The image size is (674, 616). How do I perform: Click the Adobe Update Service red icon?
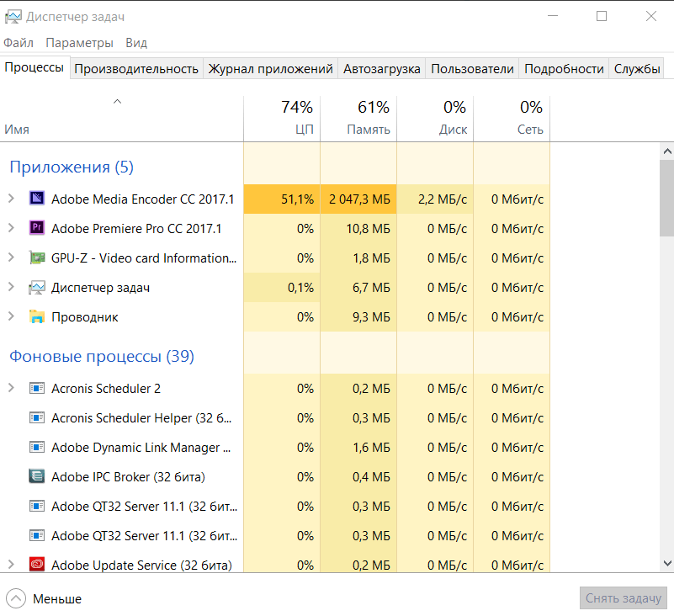coord(36,565)
